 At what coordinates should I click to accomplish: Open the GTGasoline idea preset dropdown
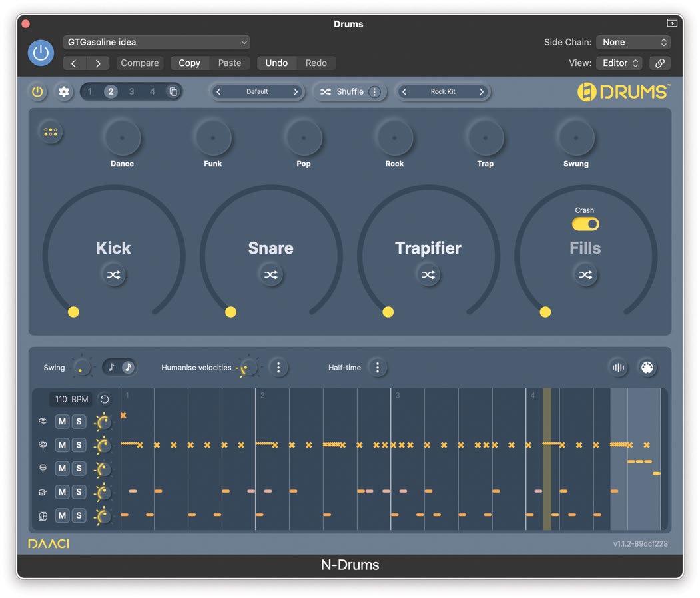point(157,42)
